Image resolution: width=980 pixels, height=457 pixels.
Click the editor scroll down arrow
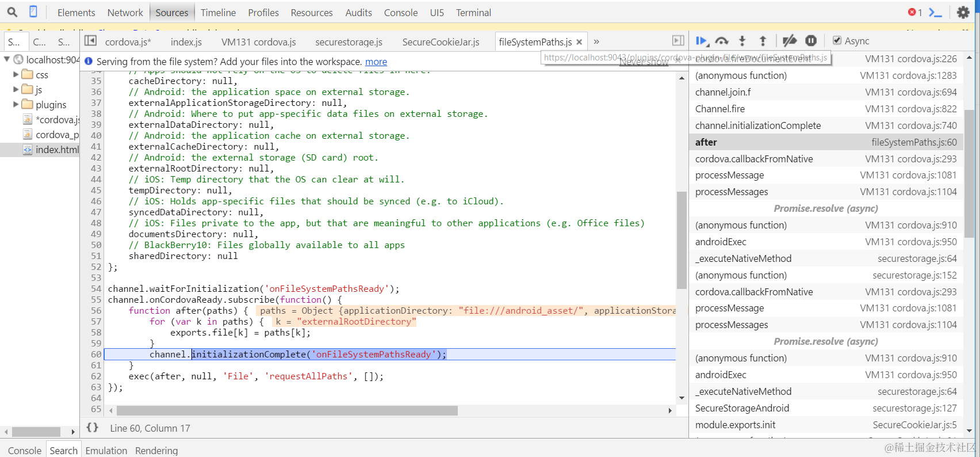pyautogui.click(x=682, y=398)
